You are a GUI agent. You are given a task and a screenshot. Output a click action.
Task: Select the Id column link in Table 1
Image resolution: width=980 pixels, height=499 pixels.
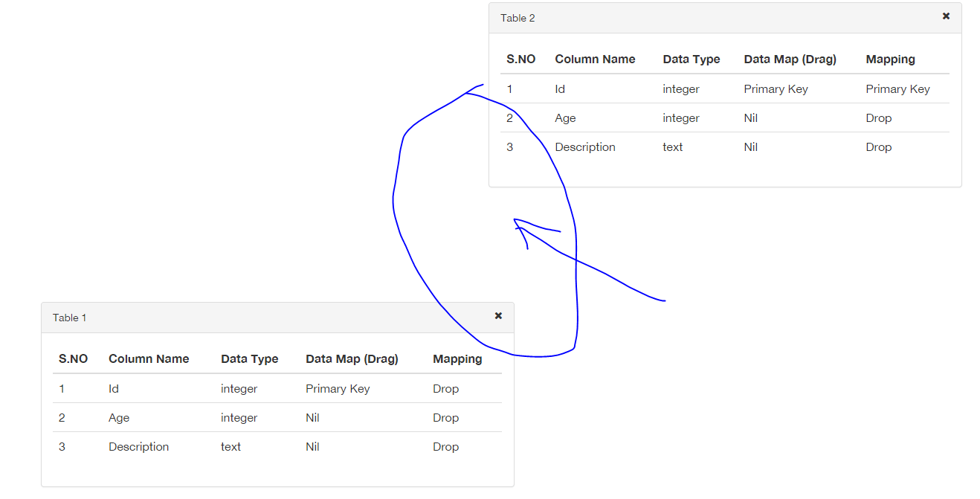pyautogui.click(x=114, y=388)
